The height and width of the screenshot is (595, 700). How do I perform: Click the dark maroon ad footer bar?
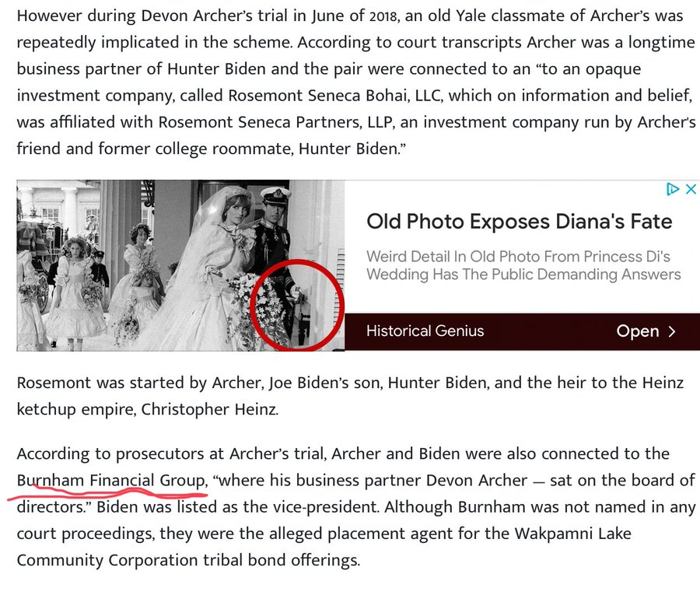point(523,331)
